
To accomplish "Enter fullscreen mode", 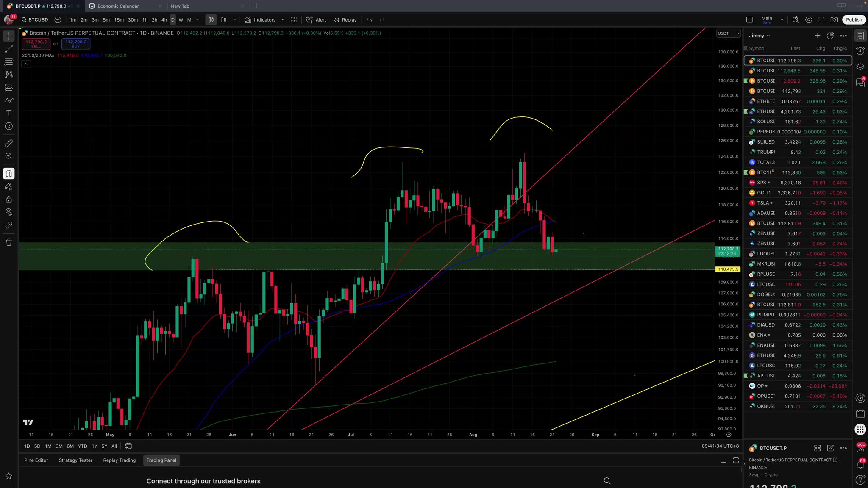I will tap(821, 20).
